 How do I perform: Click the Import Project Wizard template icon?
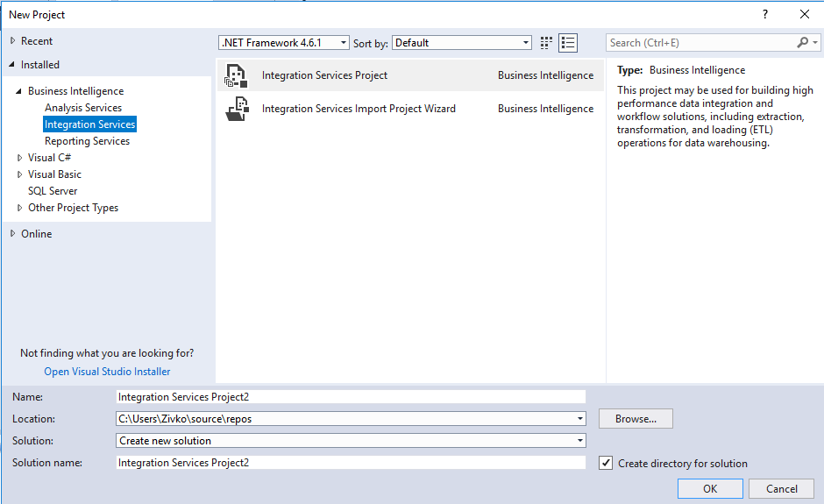[x=237, y=109]
